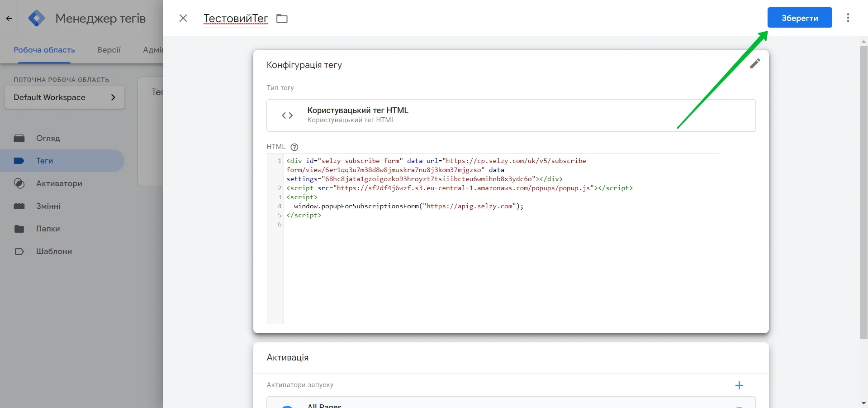Click the tag name field ТестовийТег
The height and width of the screenshot is (408, 868).
(x=236, y=19)
